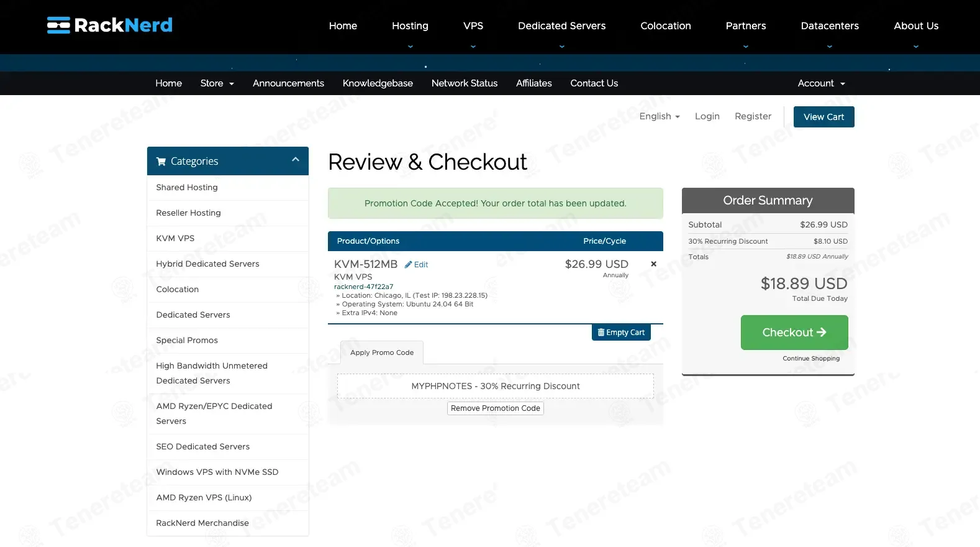Image resolution: width=980 pixels, height=547 pixels.
Task: Click the 30% Recurring Discount summary row
Action: pyautogui.click(x=768, y=241)
